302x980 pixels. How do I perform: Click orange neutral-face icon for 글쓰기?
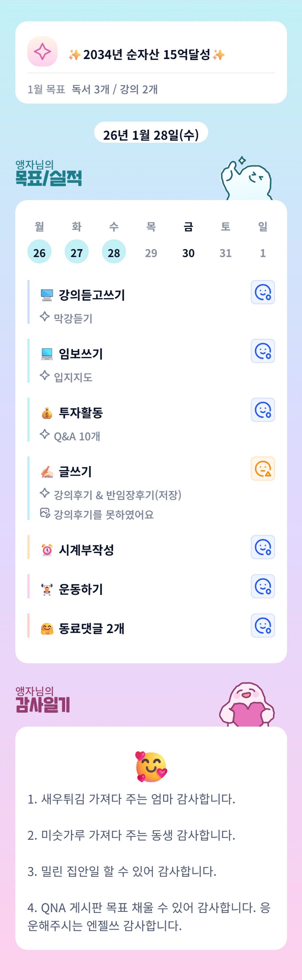click(x=263, y=468)
